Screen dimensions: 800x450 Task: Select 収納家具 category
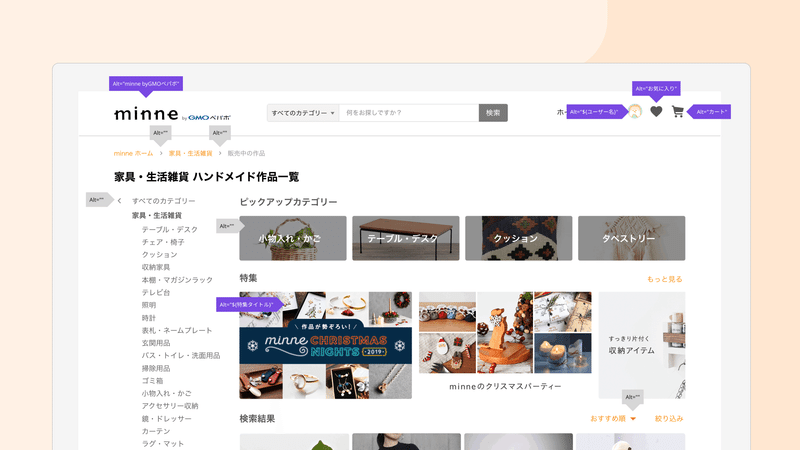pos(156,267)
